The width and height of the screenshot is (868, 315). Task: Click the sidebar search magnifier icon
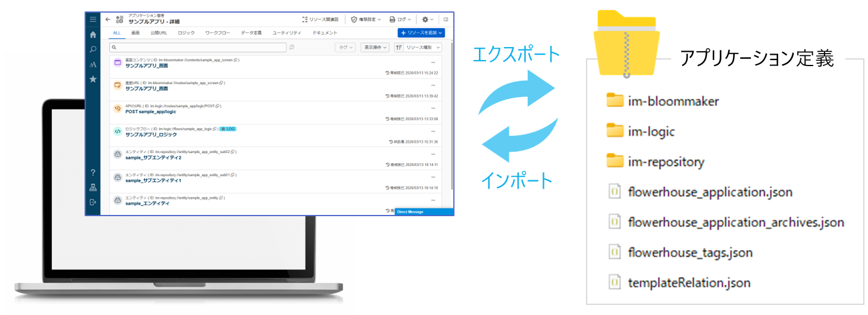tap(93, 49)
